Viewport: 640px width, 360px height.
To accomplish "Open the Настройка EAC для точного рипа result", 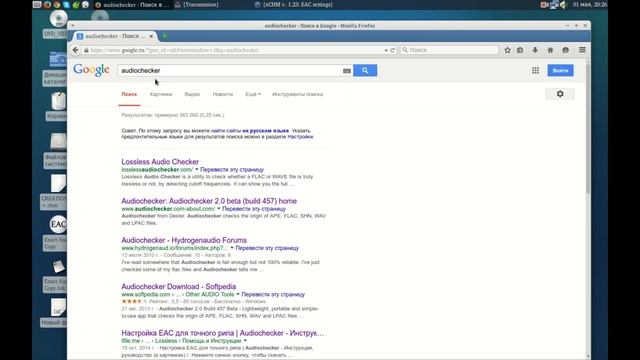I will 222,333.
